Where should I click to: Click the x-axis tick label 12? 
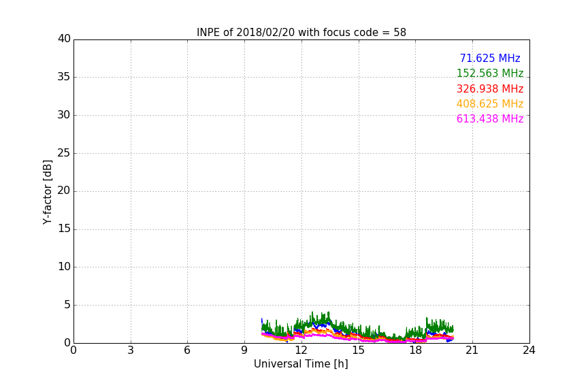(x=301, y=350)
